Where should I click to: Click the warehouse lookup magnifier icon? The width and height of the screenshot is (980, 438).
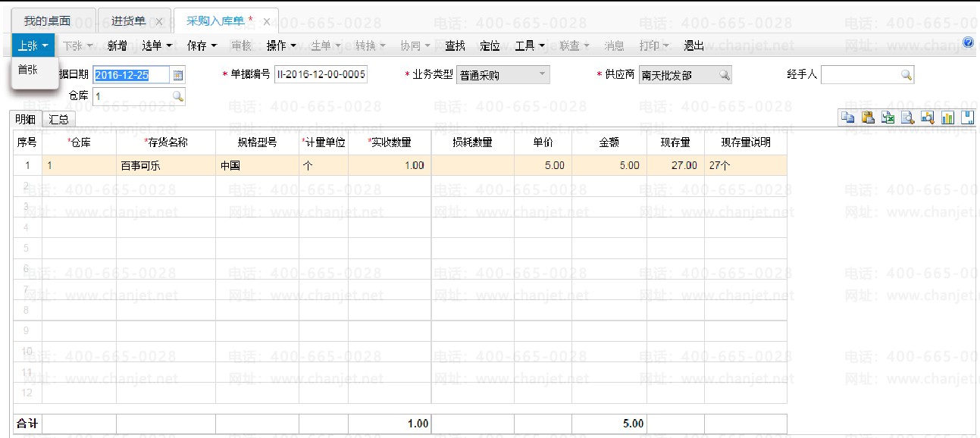tap(177, 96)
